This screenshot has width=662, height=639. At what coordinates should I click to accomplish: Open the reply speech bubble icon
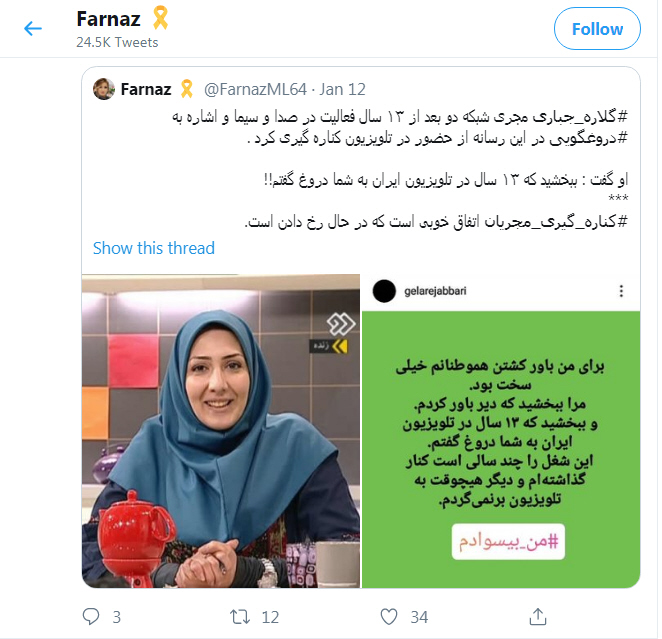(x=91, y=617)
